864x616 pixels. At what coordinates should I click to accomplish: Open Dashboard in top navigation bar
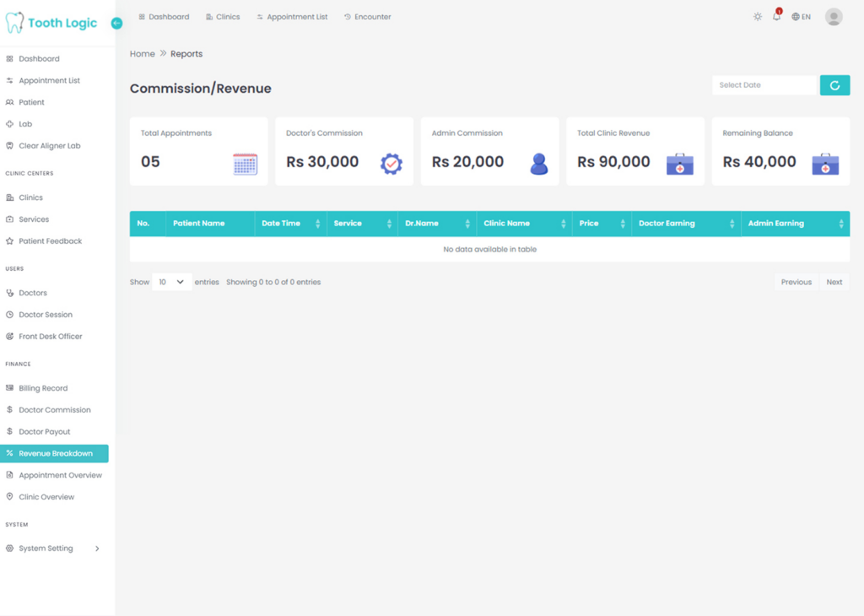coord(164,17)
